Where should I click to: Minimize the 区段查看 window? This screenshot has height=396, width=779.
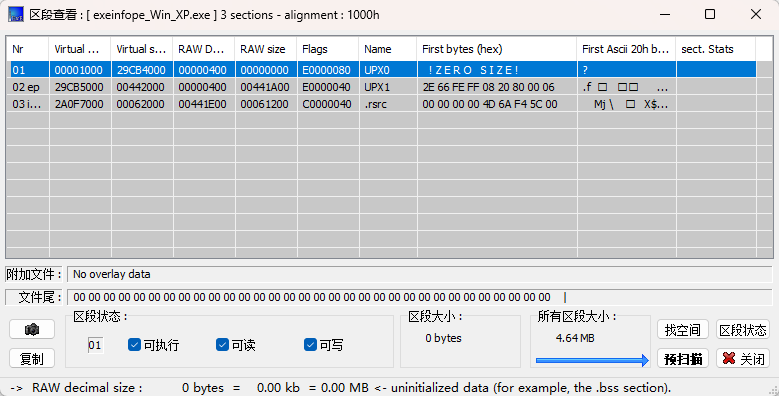pos(665,14)
